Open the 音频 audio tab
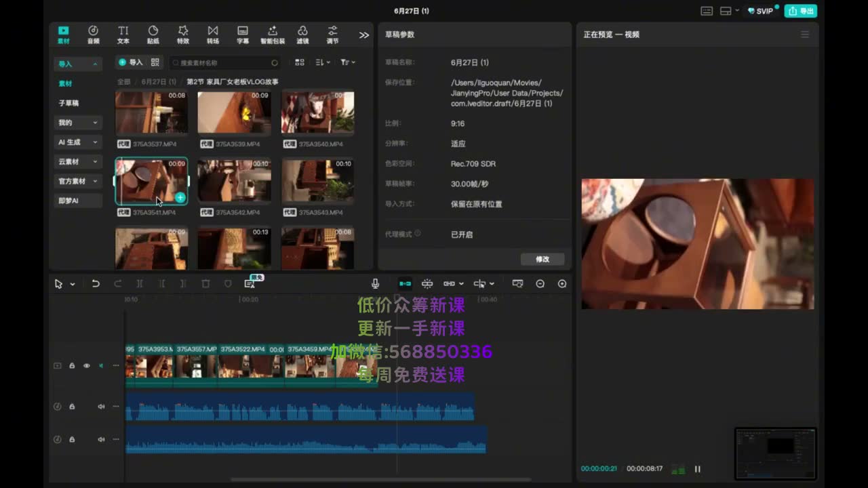This screenshot has width=868, height=488. [93, 35]
